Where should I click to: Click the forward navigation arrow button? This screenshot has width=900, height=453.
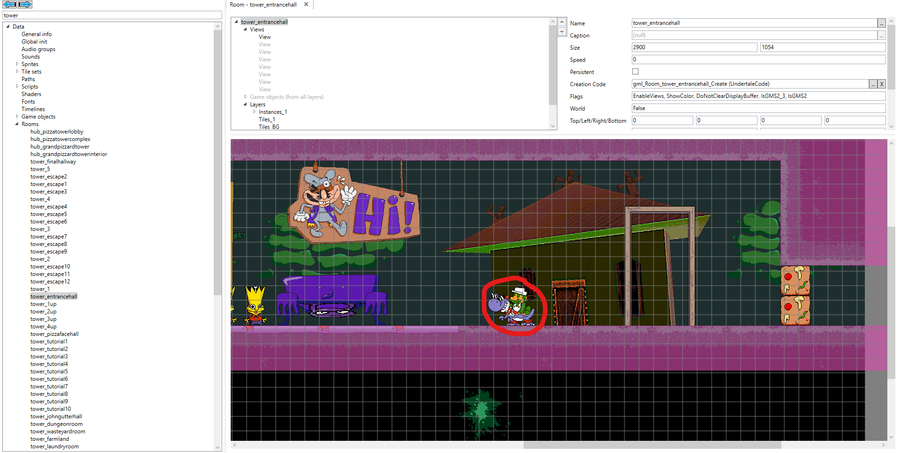24,5
